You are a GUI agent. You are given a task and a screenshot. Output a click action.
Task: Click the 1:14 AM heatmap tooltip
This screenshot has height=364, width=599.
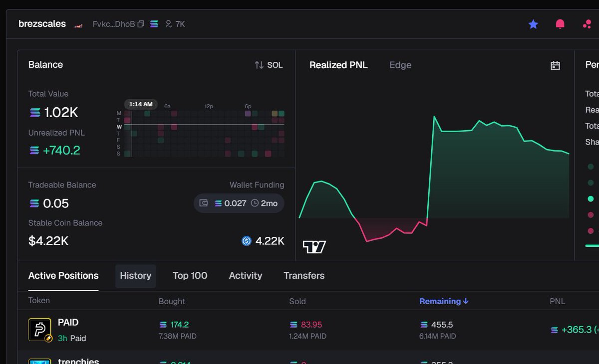coord(141,104)
